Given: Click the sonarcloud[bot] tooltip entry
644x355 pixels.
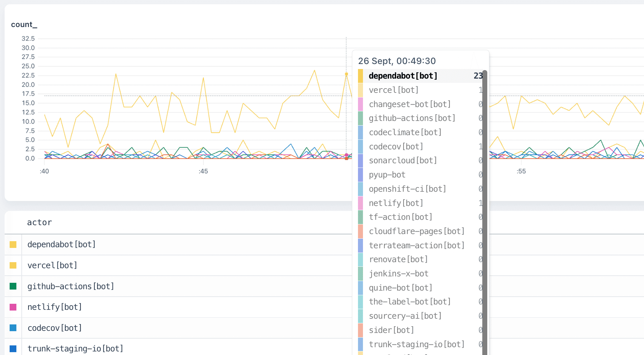Looking at the screenshot, I should tap(403, 160).
